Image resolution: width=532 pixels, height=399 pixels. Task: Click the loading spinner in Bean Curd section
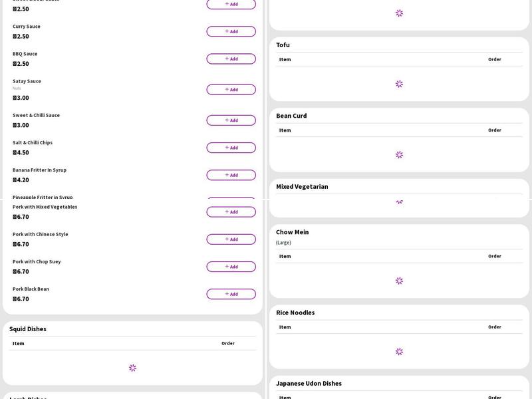pos(399,155)
